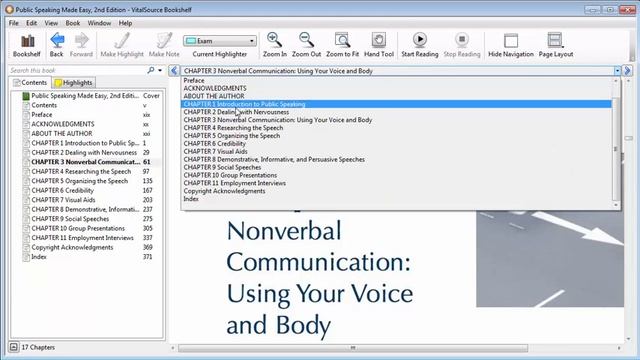The width and height of the screenshot is (640, 360).
Task: Open the Help menu
Action: click(x=125, y=23)
